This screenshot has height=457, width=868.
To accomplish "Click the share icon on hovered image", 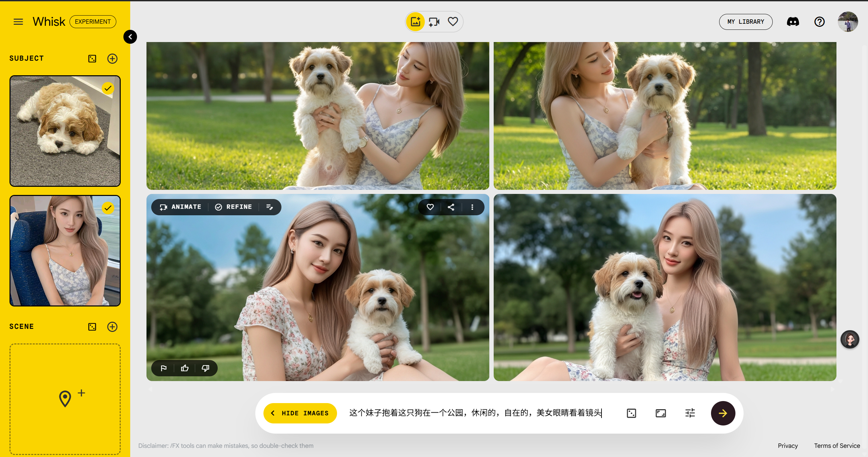I will [451, 207].
